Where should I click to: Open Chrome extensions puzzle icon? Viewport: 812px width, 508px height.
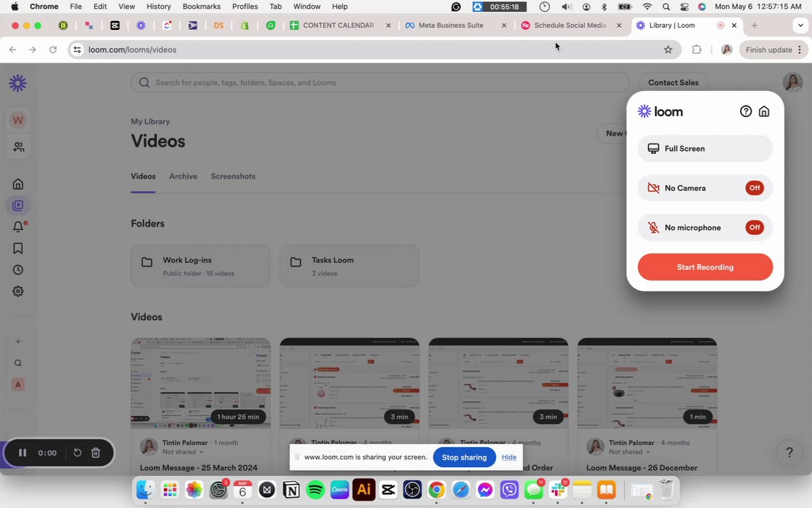[x=697, y=50]
